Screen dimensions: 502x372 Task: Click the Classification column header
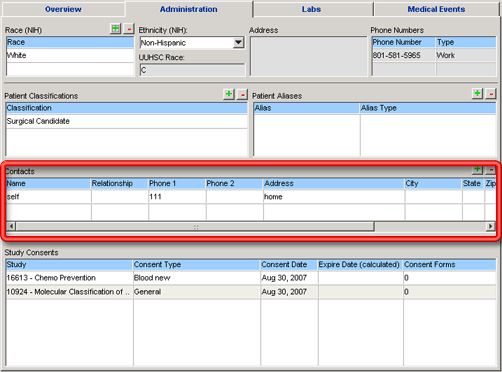coord(127,108)
